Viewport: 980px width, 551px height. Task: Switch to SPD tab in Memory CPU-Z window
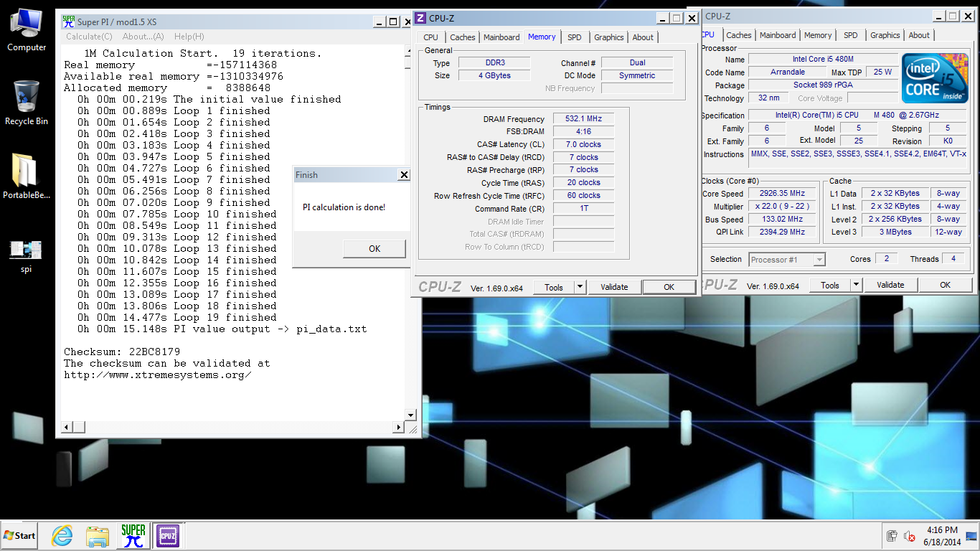coord(575,37)
